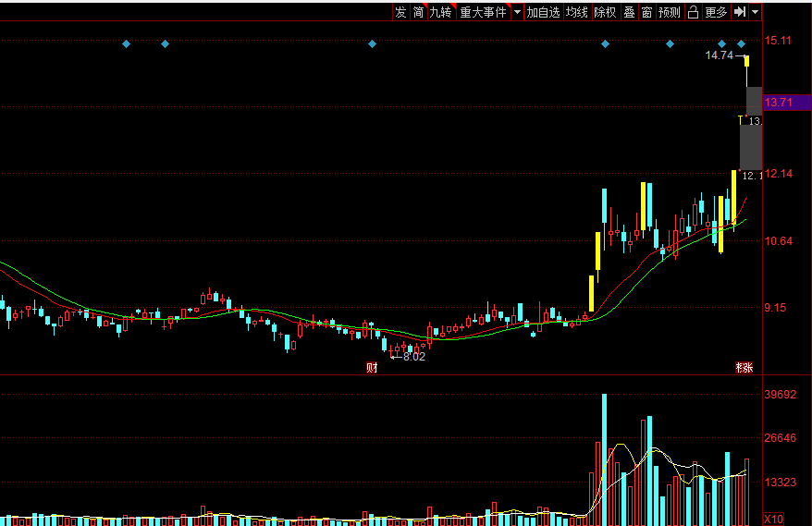Click the 窗 window button
Viewport: 812px width, 526px height.
(646, 12)
